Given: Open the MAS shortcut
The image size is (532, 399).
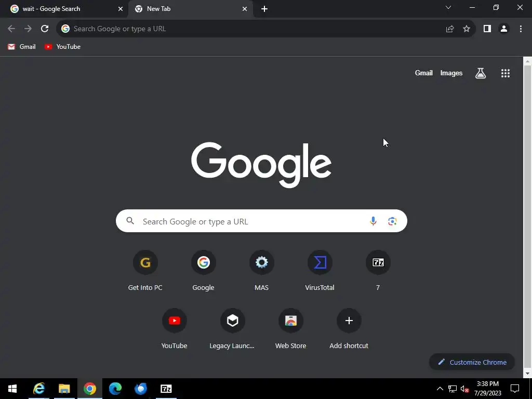Looking at the screenshot, I should pos(262,271).
